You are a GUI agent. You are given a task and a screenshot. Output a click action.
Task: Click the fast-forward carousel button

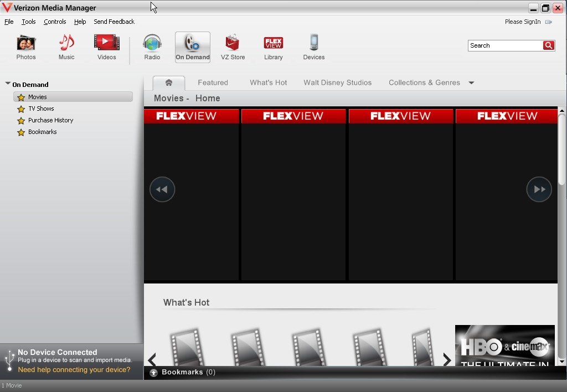[539, 189]
